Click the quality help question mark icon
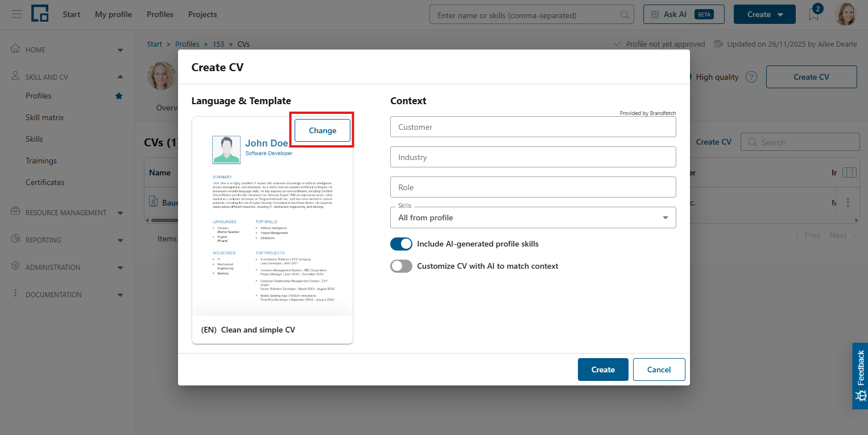868x435 pixels. (751, 77)
